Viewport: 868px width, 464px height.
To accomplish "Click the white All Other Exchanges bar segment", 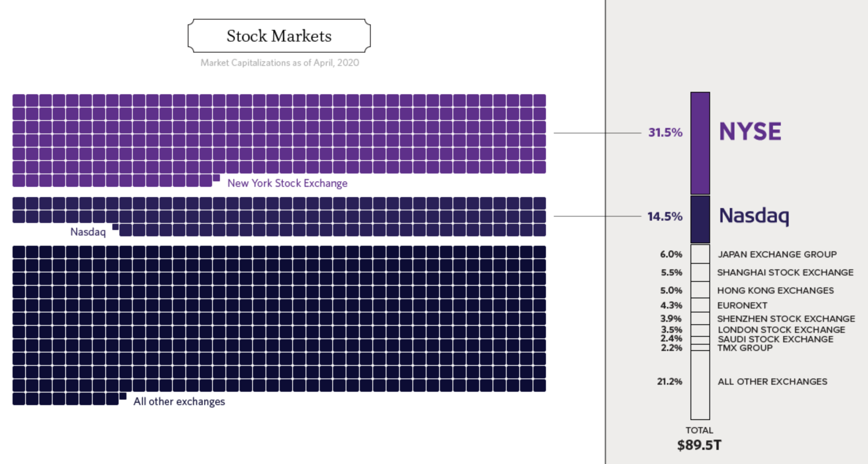I will click(700, 385).
